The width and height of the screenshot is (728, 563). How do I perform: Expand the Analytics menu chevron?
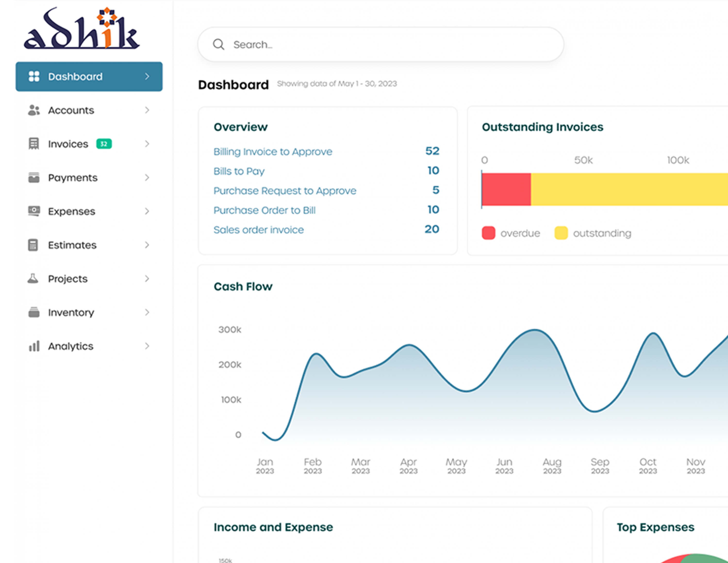coord(147,346)
